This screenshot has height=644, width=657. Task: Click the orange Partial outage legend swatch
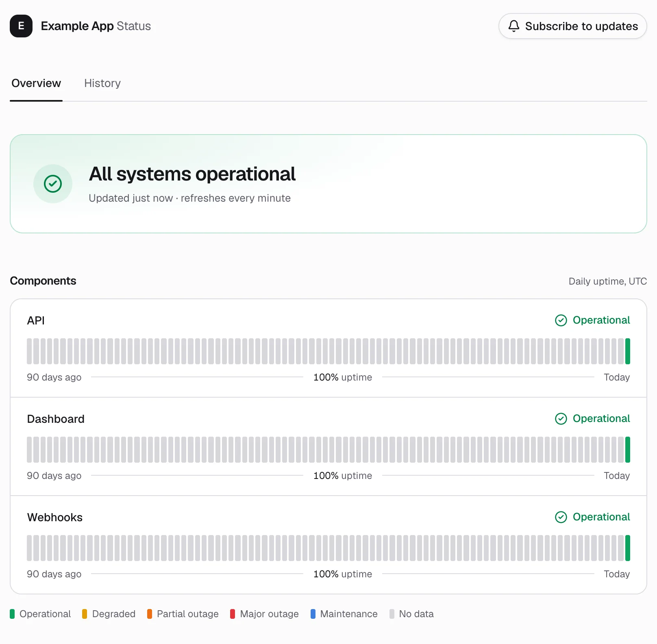(150, 614)
